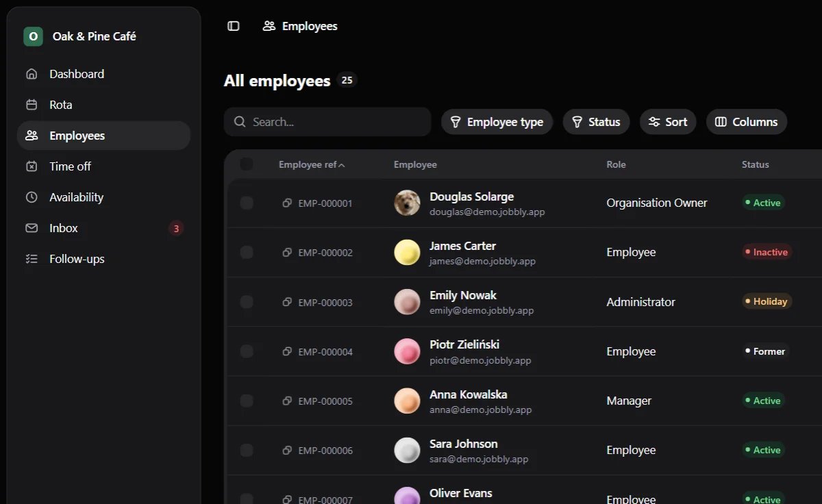Open the Availability page

103,197
